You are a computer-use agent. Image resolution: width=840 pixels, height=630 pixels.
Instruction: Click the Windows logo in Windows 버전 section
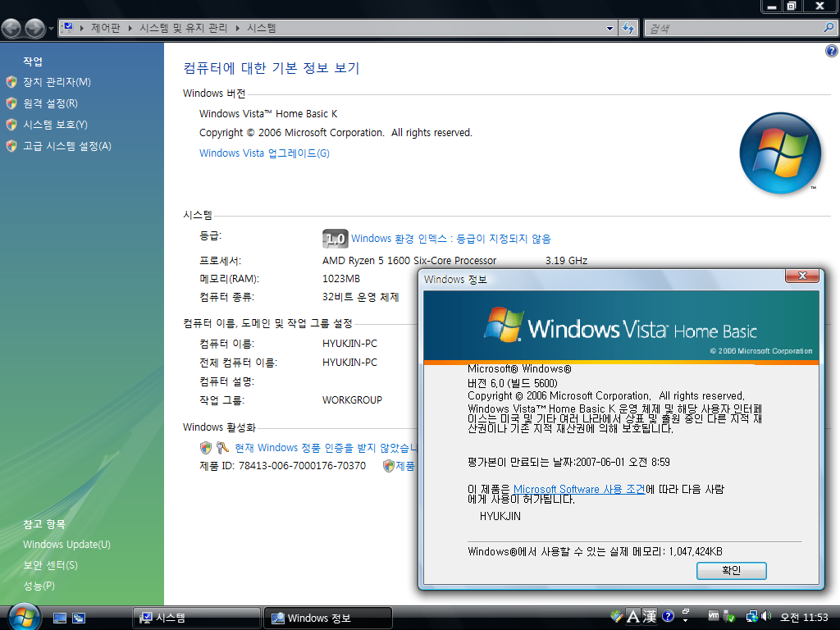point(780,153)
